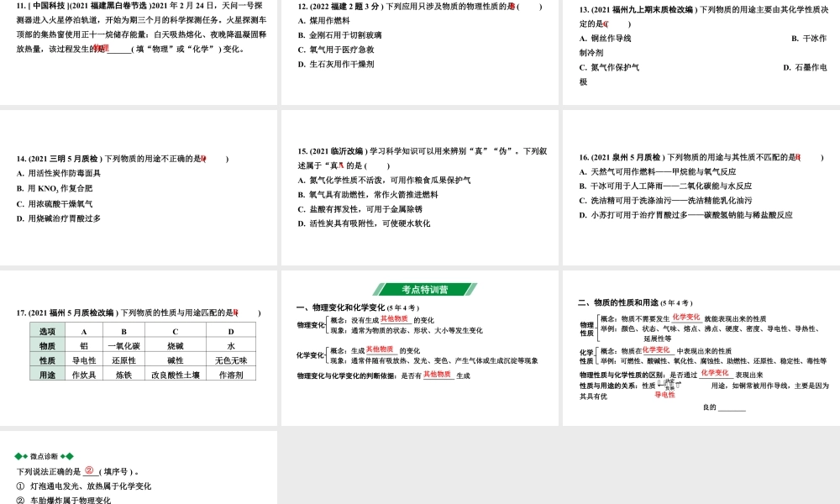Click the red 导电性 annotation
Viewport: 840px width, 504px height.
664,395
